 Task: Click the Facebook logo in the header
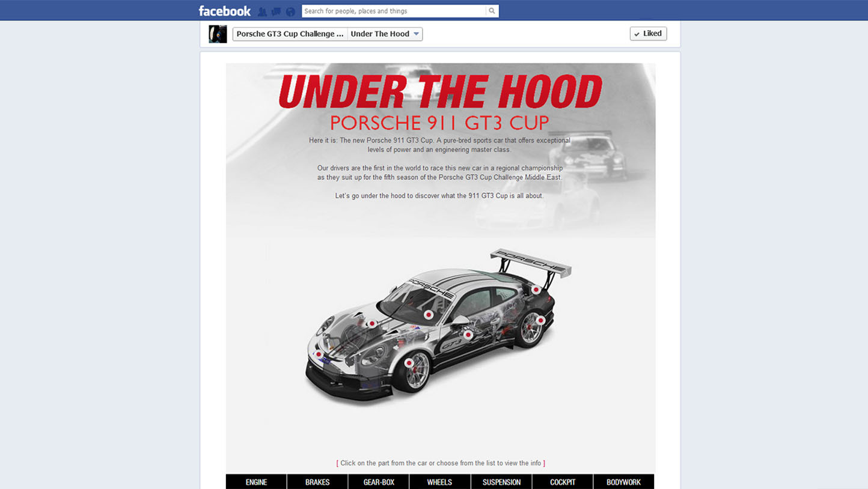click(x=224, y=11)
